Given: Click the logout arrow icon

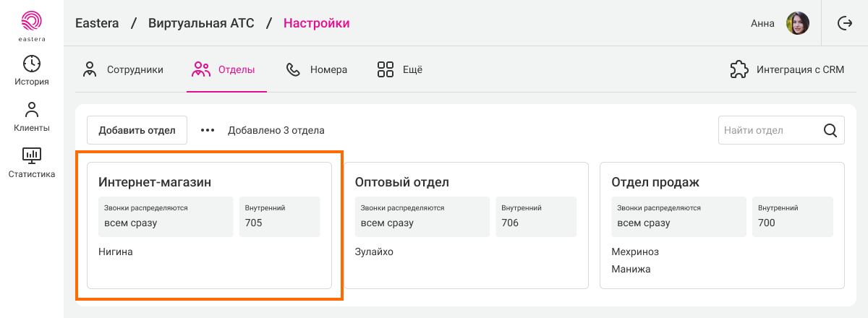Looking at the screenshot, I should (844, 23).
